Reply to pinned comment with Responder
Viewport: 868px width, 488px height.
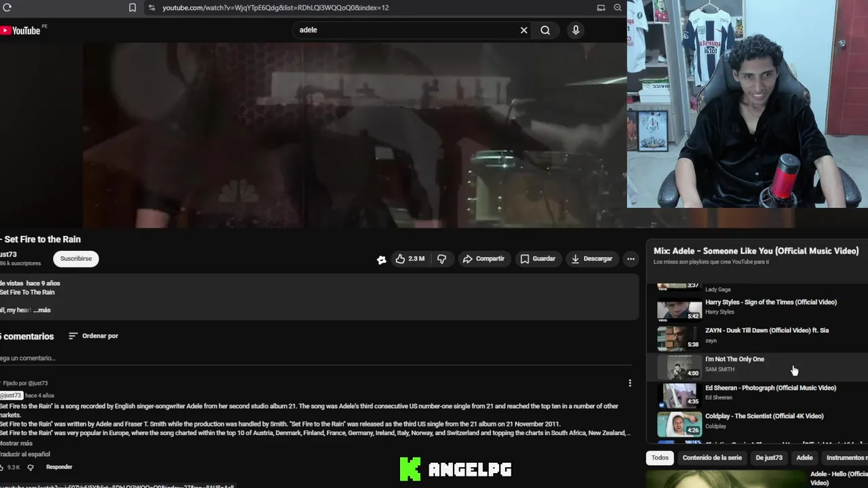(x=59, y=467)
